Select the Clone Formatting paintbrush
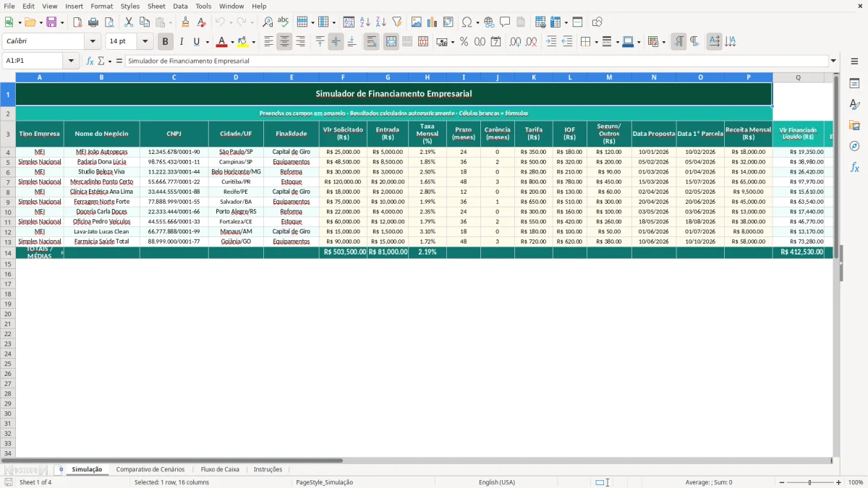868x488 pixels. [185, 22]
